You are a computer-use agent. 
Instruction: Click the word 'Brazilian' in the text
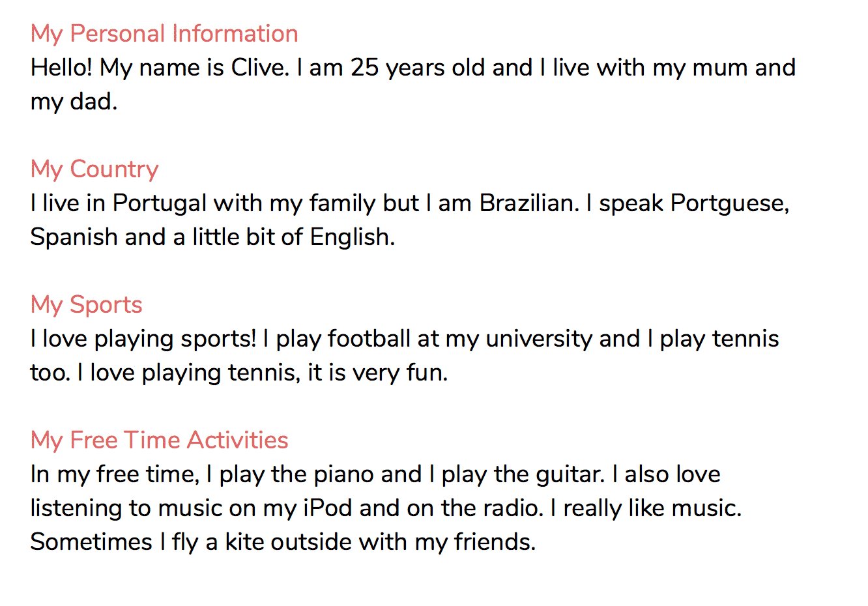[529, 203]
